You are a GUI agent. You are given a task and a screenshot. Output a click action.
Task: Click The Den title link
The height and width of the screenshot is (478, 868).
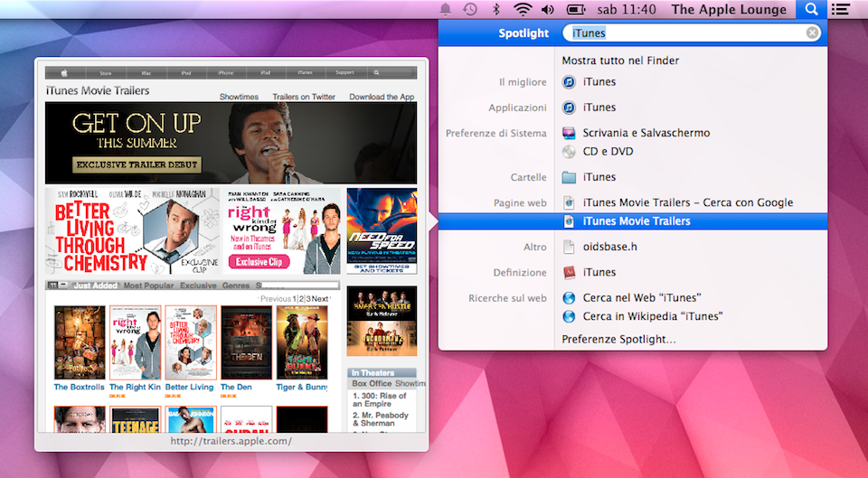click(236, 388)
